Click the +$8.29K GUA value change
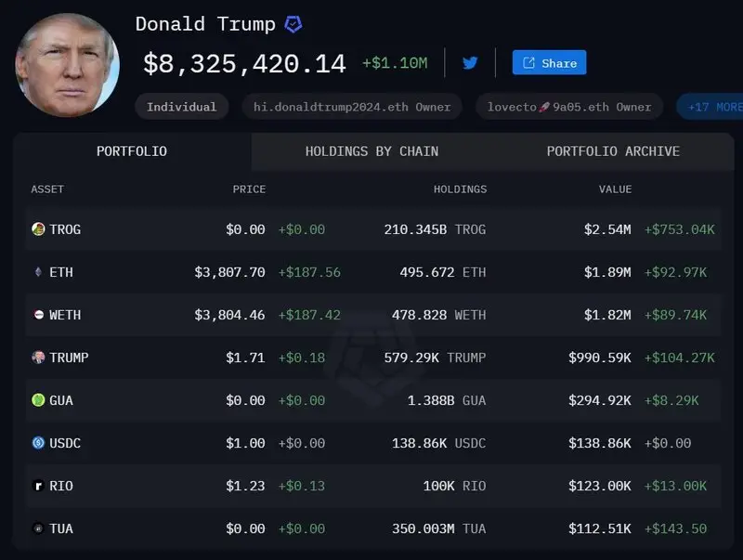This screenshot has height=560, width=743. (x=671, y=400)
